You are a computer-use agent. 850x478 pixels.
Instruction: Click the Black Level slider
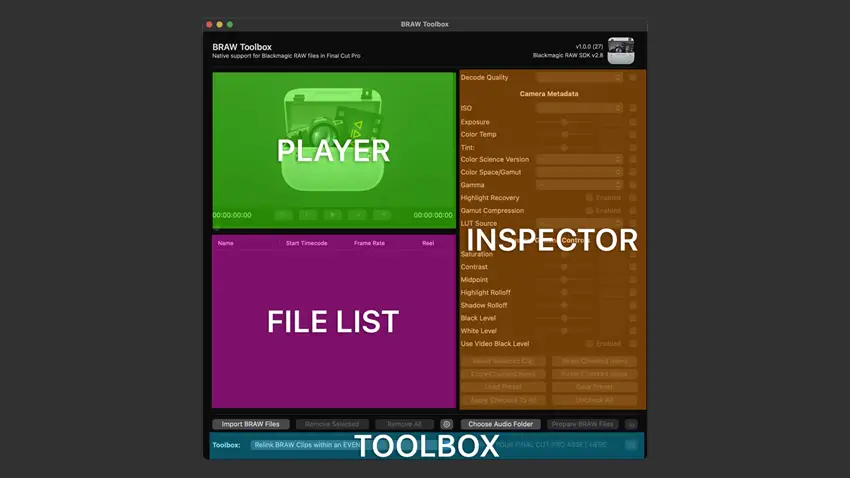(564, 318)
